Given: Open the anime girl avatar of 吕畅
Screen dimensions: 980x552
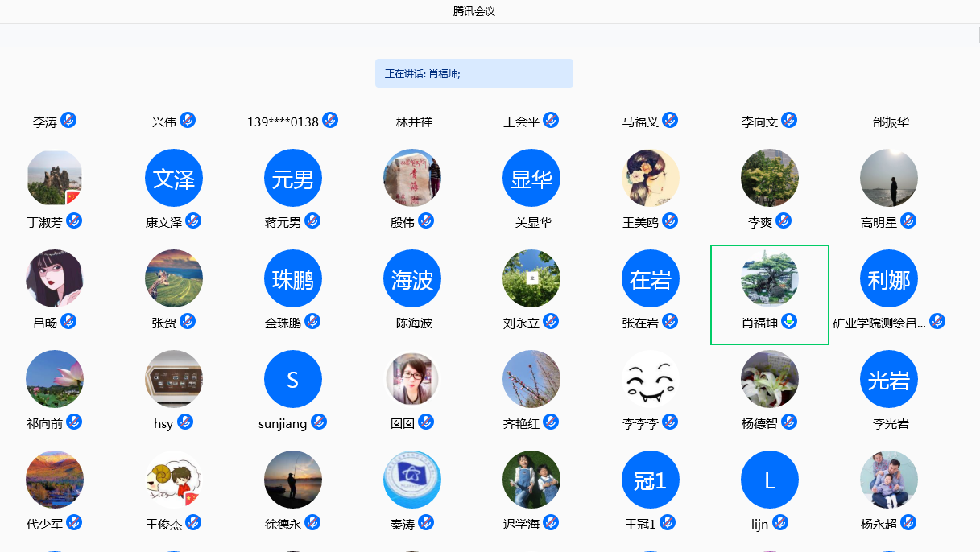Looking at the screenshot, I should click(x=55, y=278).
